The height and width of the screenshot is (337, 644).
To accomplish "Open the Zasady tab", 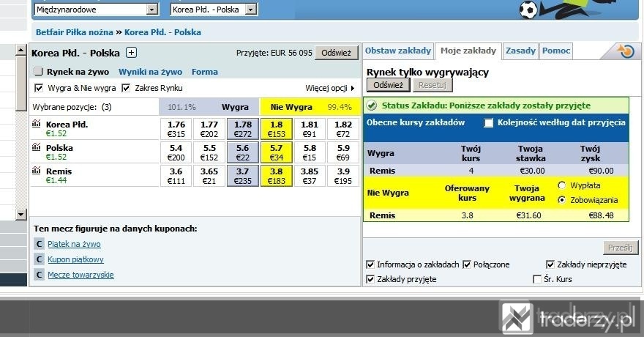I will tap(520, 51).
